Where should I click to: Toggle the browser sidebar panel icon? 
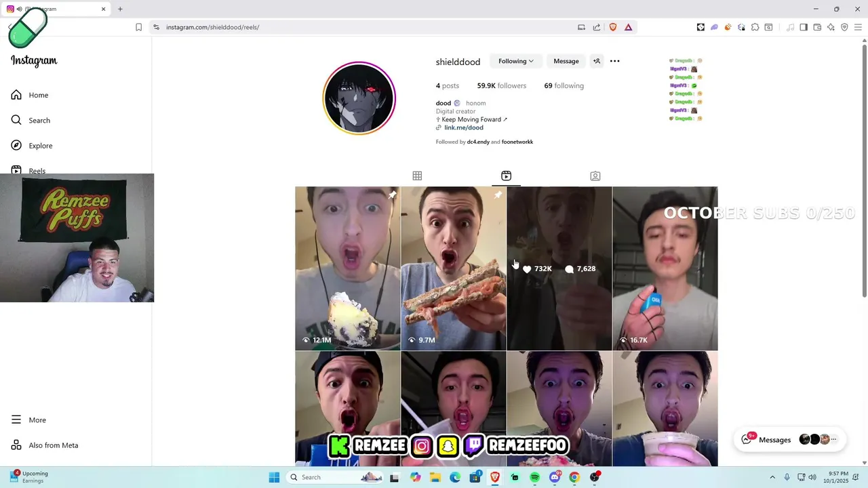tap(804, 27)
